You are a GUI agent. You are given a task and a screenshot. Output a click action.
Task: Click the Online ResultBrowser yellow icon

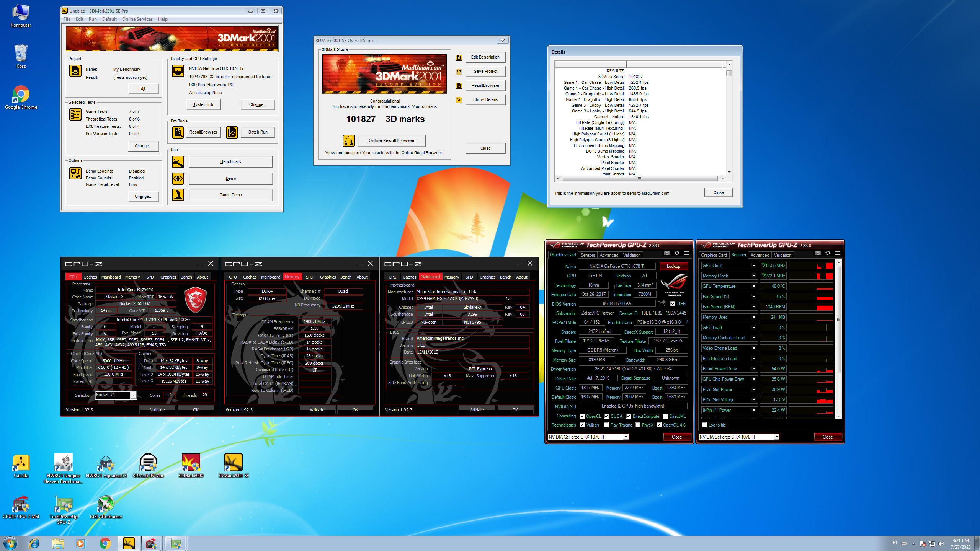click(349, 140)
